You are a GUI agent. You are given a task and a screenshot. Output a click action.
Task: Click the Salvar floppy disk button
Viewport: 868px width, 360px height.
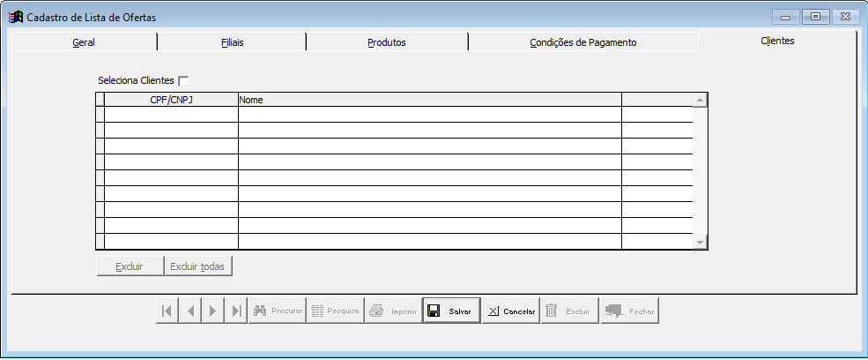click(451, 311)
